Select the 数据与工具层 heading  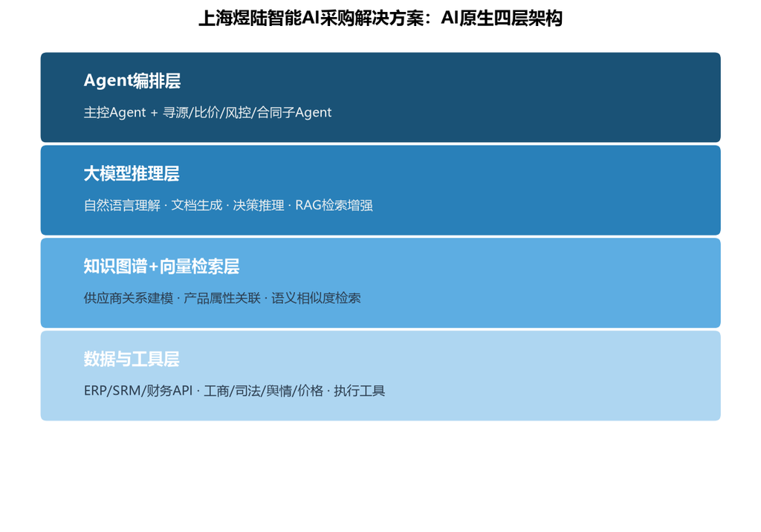[x=132, y=359]
